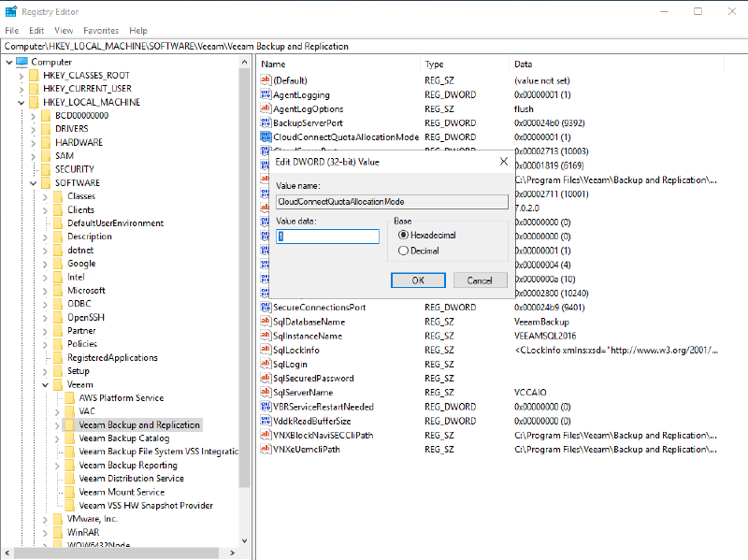The image size is (748, 560).
Task: Select the Veeam Backup Catalog key
Action: pos(124,438)
